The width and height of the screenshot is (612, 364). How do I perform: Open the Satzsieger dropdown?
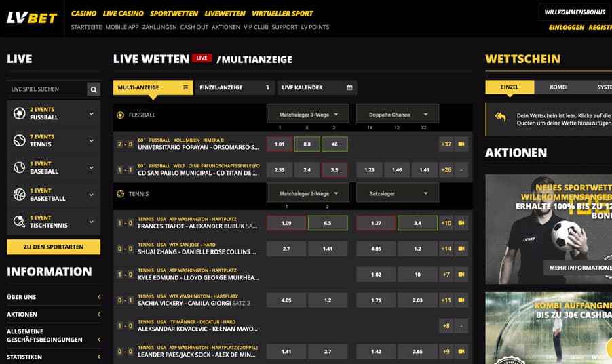click(398, 193)
